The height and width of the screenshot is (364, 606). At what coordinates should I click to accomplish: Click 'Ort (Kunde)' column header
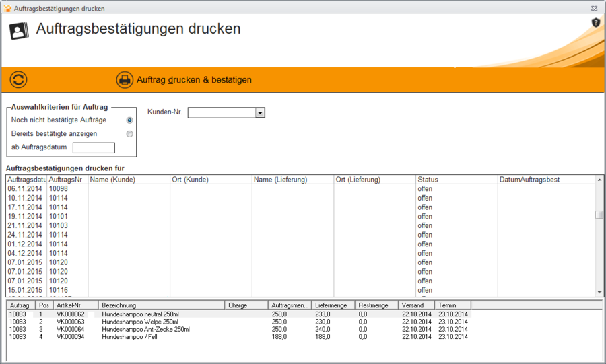(211, 180)
